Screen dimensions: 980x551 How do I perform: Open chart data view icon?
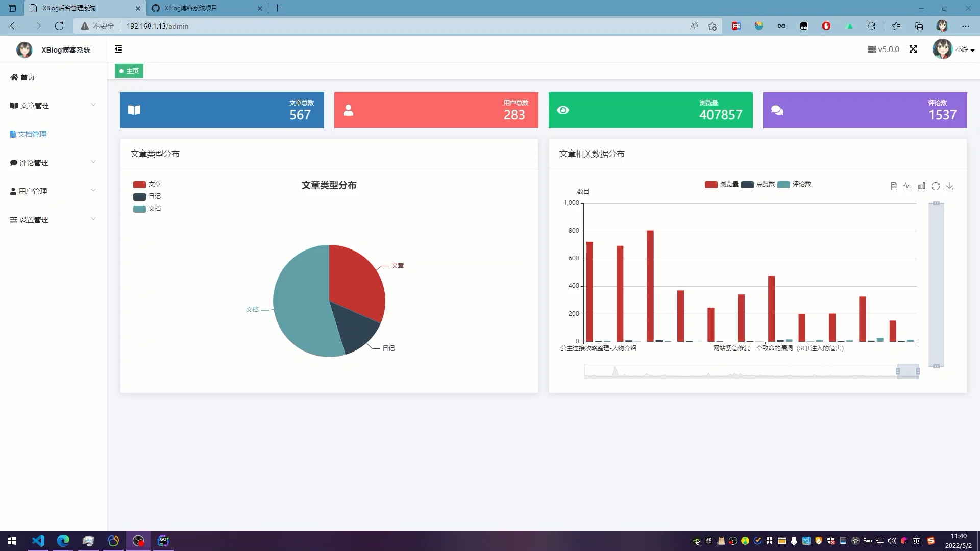(894, 186)
